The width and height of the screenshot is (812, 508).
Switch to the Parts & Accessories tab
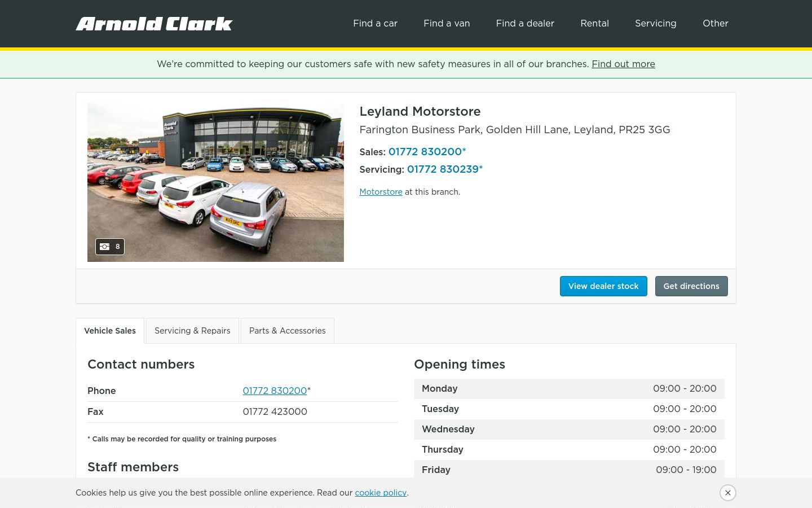click(287, 331)
